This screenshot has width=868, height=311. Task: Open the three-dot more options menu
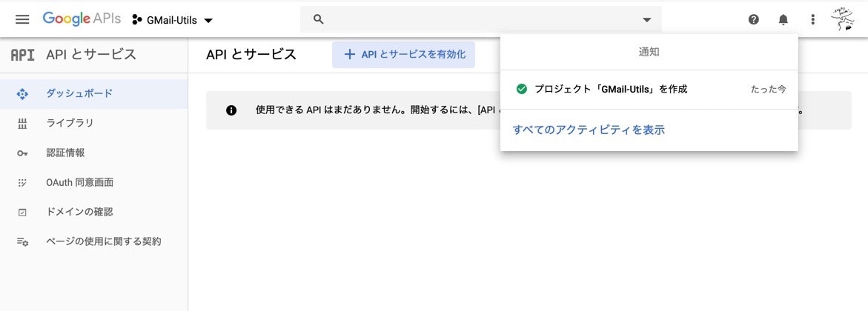click(x=812, y=19)
